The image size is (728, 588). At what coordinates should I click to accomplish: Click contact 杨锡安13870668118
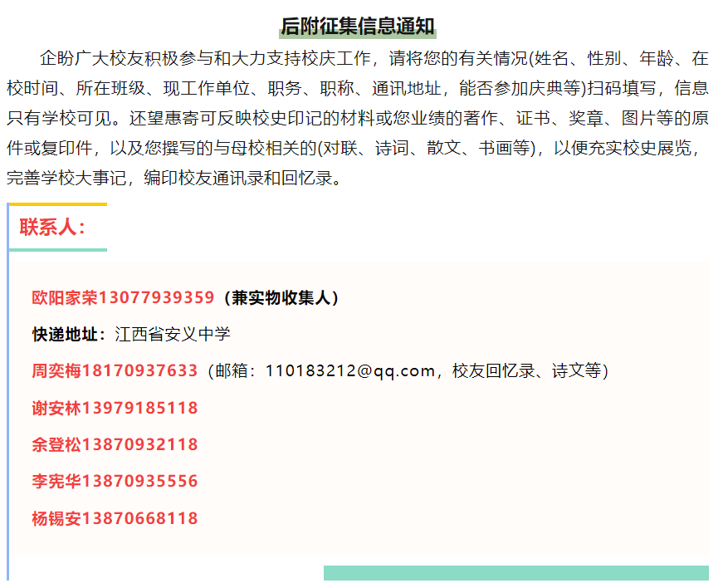click(x=115, y=518)
